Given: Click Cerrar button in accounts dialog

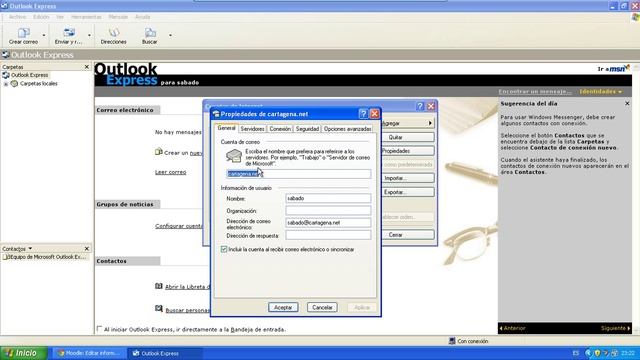Looking at the screenshot, I should 407,235.
